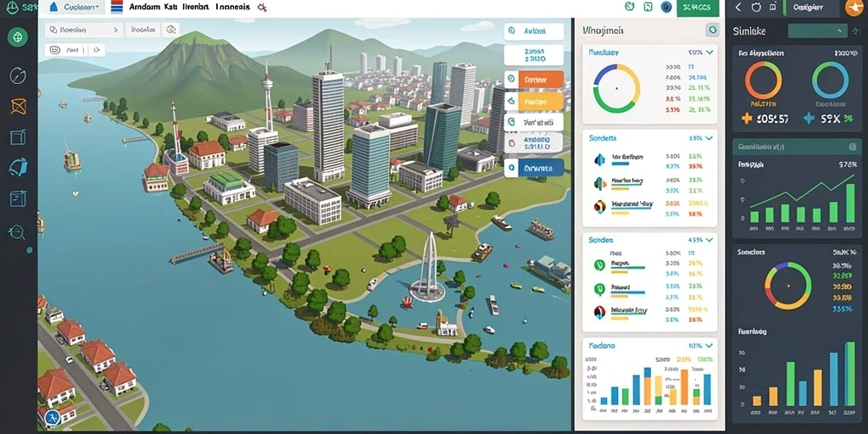Click the back arrow in the dark panel header

point(737,7)
